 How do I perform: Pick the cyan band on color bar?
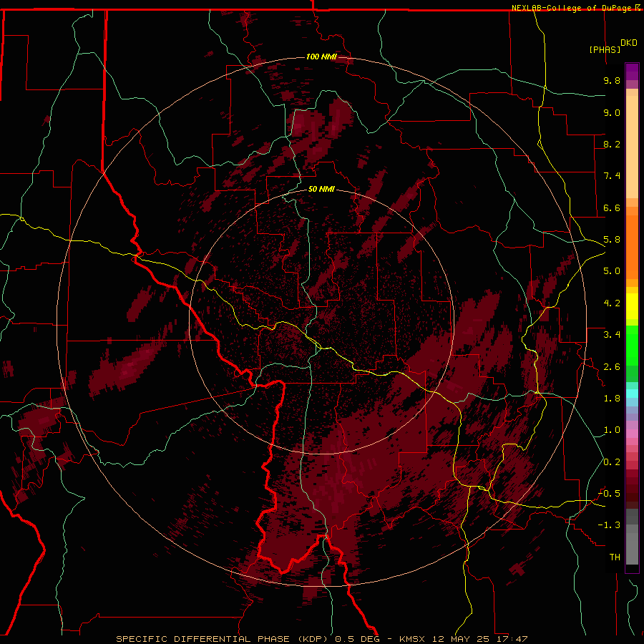632,394
